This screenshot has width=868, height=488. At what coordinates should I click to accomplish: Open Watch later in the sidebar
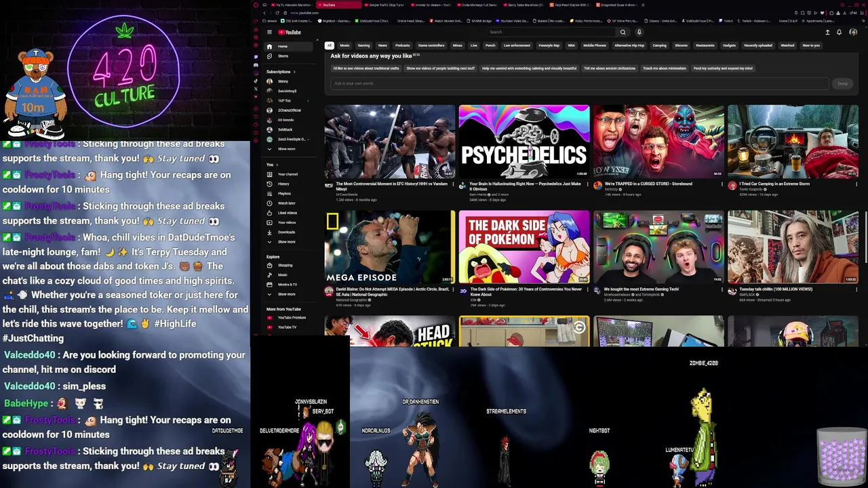coord(288,203)
